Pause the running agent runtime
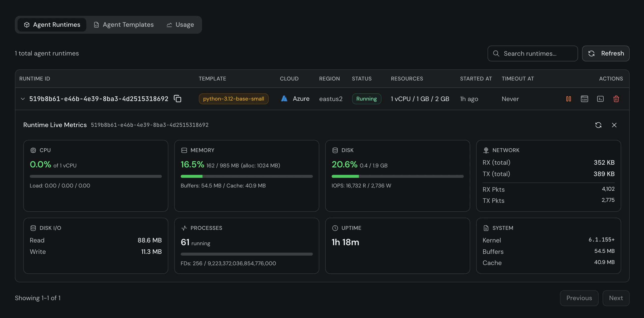 [x=568, y=99]
